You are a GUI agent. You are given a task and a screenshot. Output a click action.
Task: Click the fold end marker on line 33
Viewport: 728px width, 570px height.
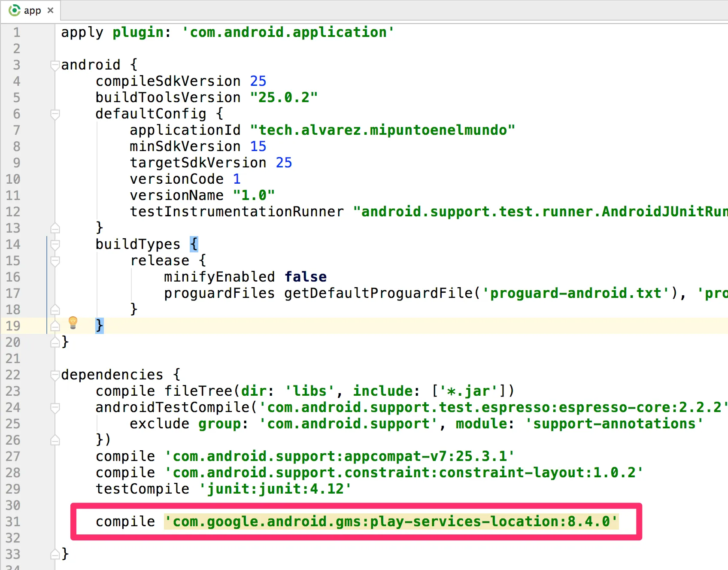point(55,554)
